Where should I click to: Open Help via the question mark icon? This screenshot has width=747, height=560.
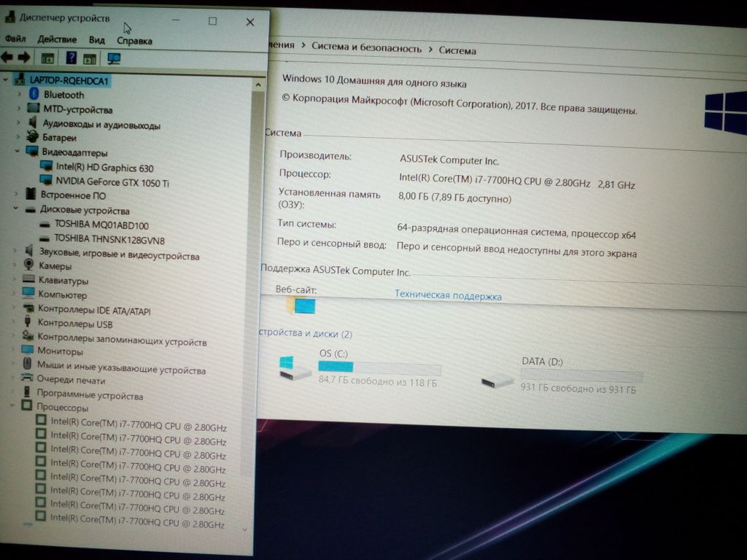[x=71, y=58]
